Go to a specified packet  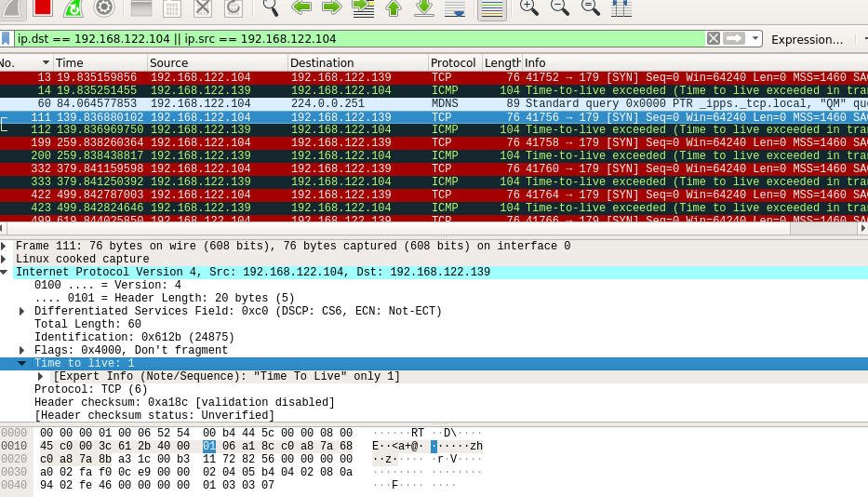(x=363, y=7)
